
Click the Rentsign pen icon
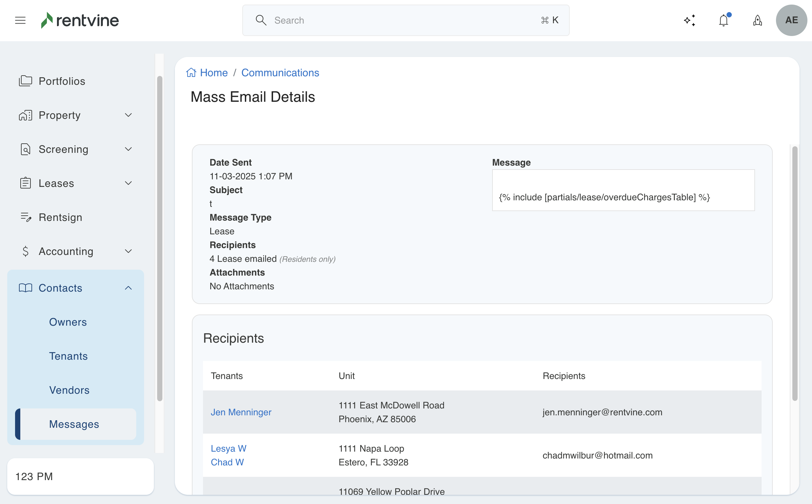coord(25,217)
